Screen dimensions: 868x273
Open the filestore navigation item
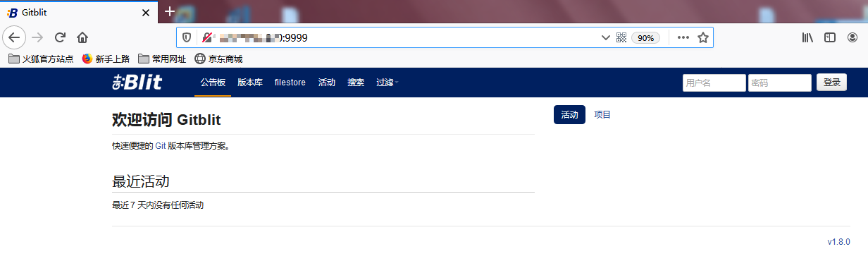[290, 83]
